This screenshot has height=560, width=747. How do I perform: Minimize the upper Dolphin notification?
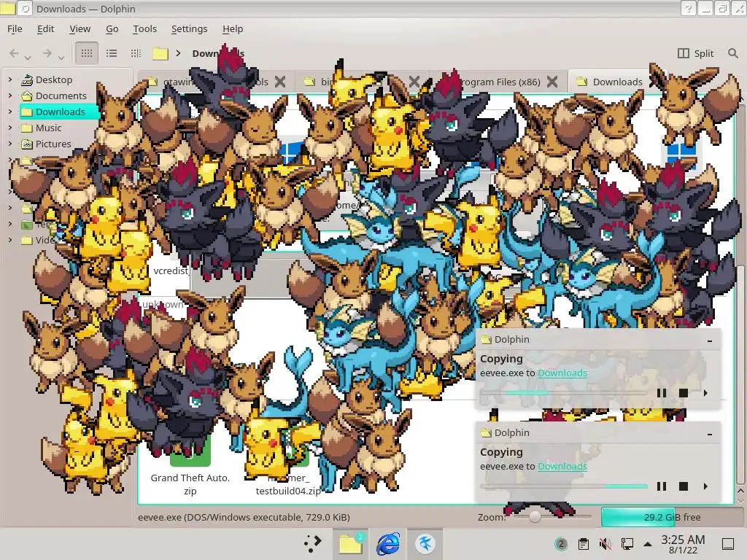click(710, 341)
